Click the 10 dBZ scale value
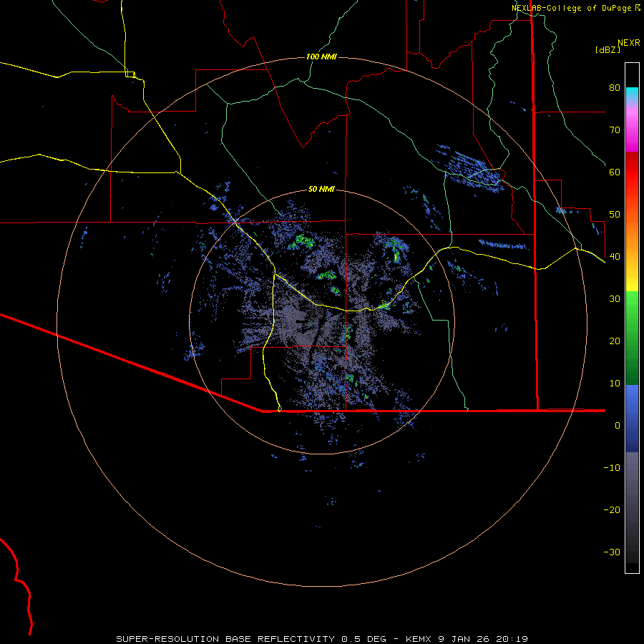The height and width of the screenshot is (644, 644). pos(615,384)
